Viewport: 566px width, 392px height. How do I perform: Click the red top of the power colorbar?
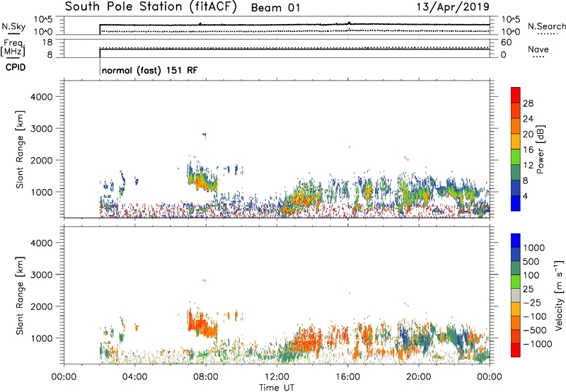tap(516, 95)
